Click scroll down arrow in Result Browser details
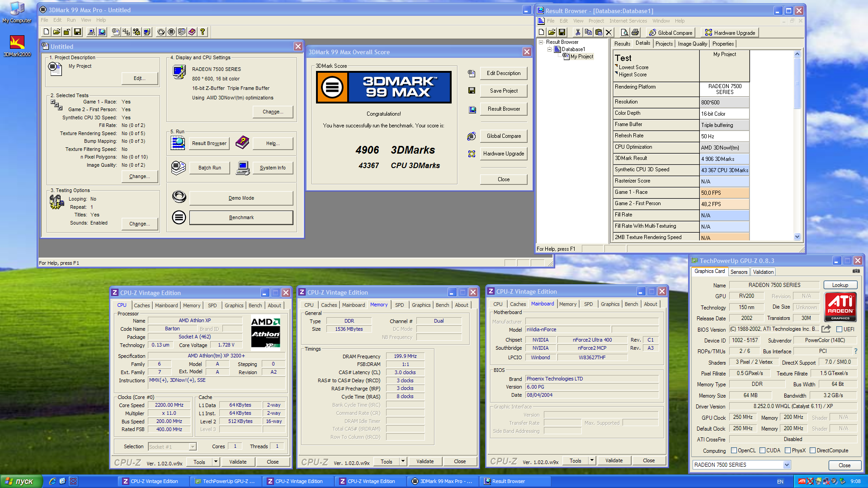The image size is (868, 488). [x=797, y=237]
